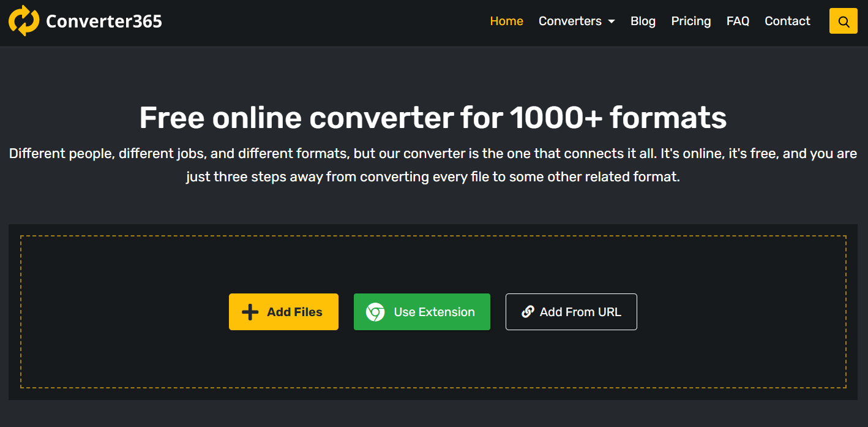The height and width of the screenshot is (427, 868).
Task: Expand the Converters dropdown caret arrow
Action: pyautogui.click(x=612, y=21)
